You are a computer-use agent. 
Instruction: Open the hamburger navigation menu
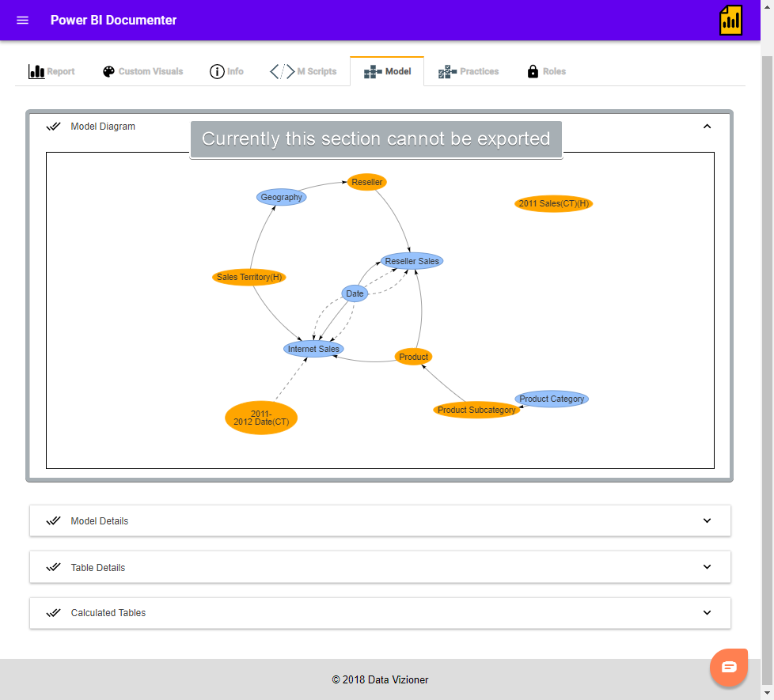tap(23, 21)
